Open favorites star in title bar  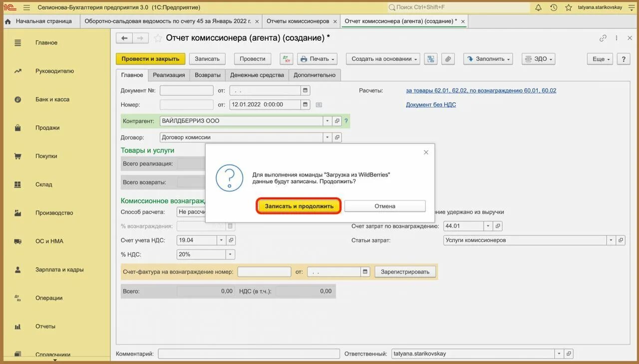(x=568, y=7)
